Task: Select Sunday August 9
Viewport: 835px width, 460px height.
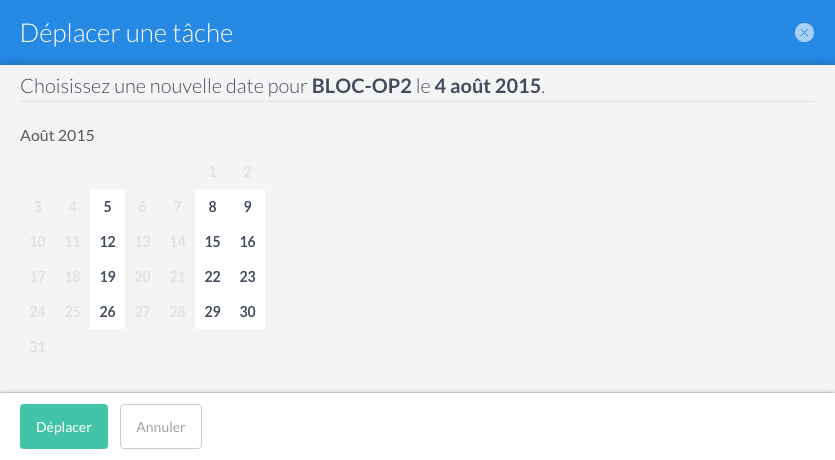Action: tap(248, 207)
